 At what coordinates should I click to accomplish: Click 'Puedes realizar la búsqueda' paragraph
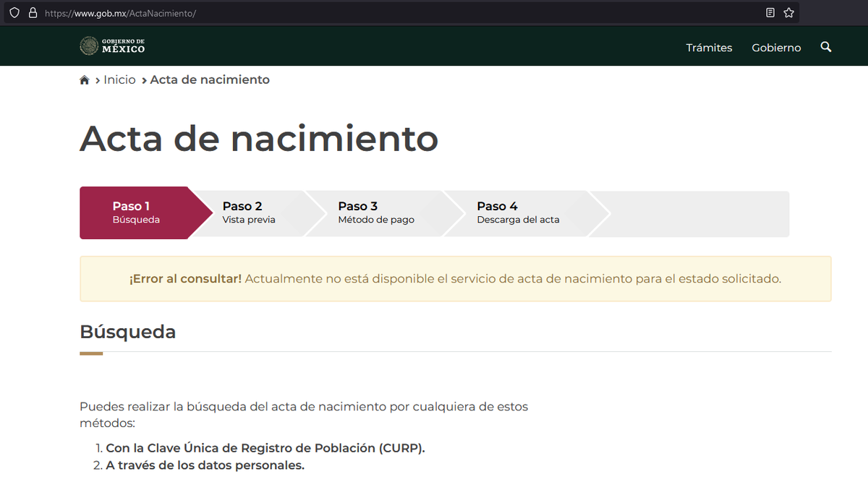304,415
